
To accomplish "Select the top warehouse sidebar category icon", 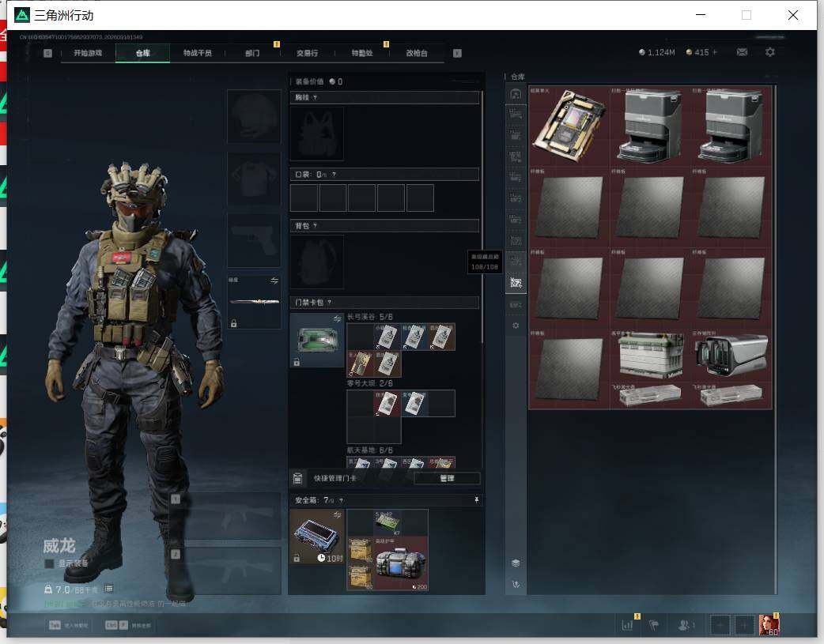I will point(516,94).
